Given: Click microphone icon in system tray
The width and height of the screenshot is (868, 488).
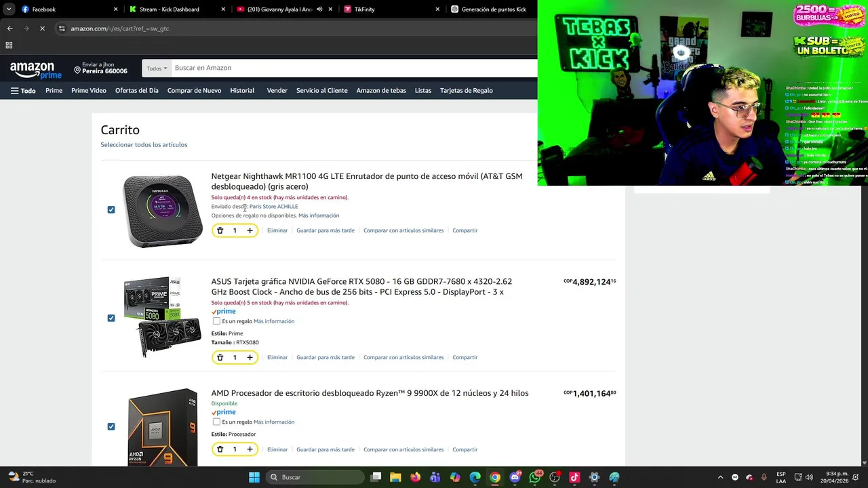Looking at the screenshot, I should (764, 477).
